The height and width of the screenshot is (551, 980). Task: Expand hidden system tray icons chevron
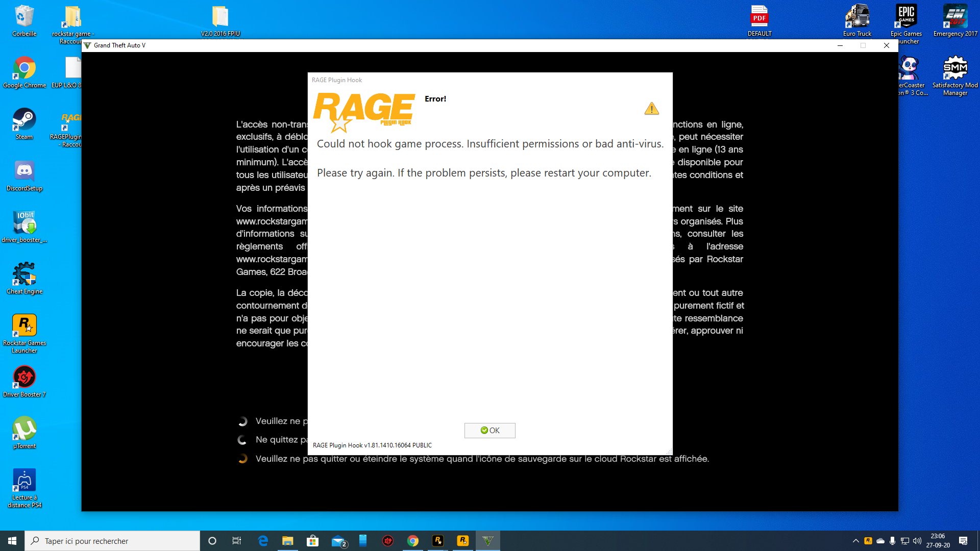[856, 541]
